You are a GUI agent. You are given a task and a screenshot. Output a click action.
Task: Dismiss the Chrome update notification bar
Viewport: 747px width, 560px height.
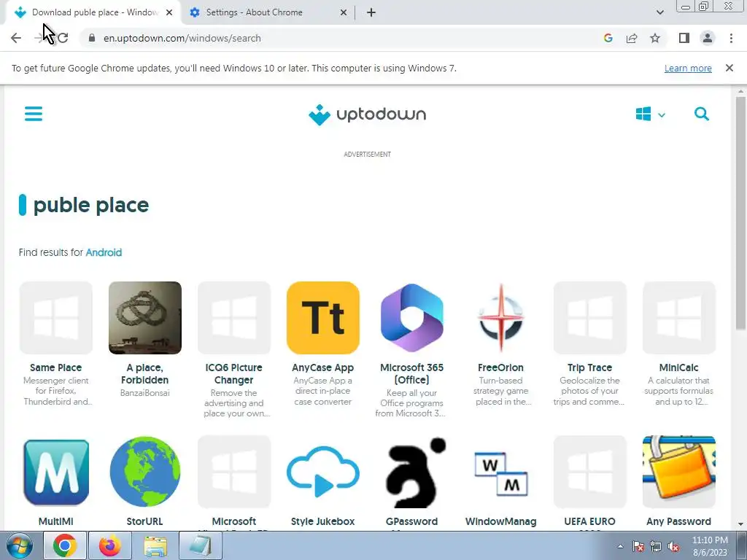click(729, 68)
